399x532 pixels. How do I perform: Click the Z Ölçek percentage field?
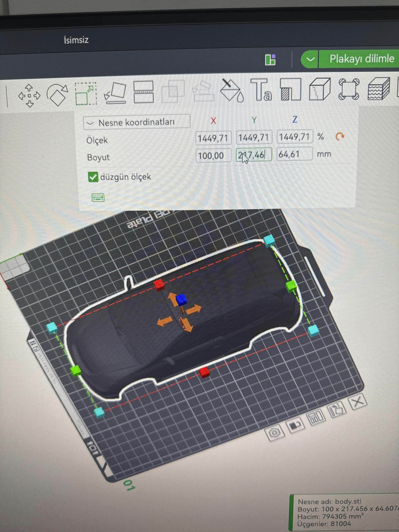tap(295, 137)
